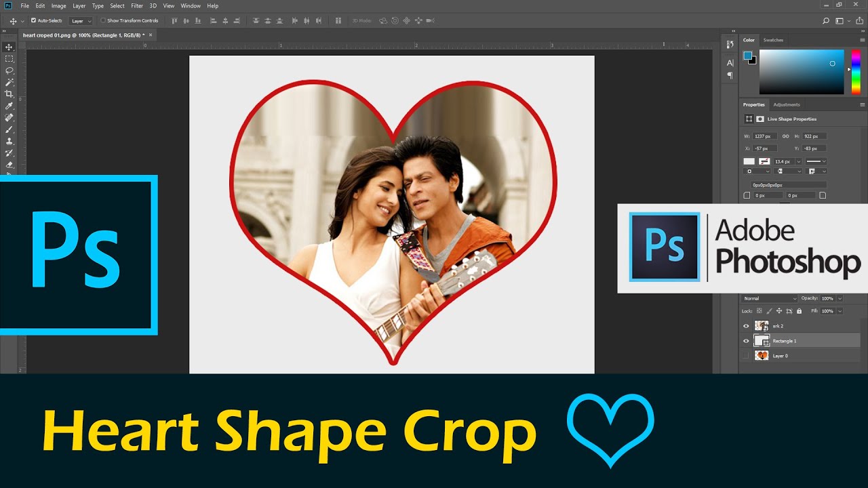Hide the Rectangle 1 layer
This screenshot has width=868, height=488.
(746, 341)
